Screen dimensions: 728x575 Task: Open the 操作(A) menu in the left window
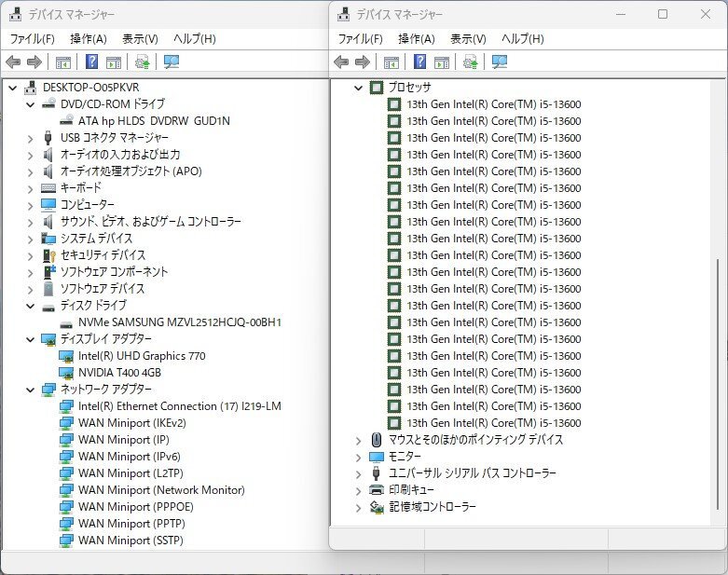(x=88, y=39)
